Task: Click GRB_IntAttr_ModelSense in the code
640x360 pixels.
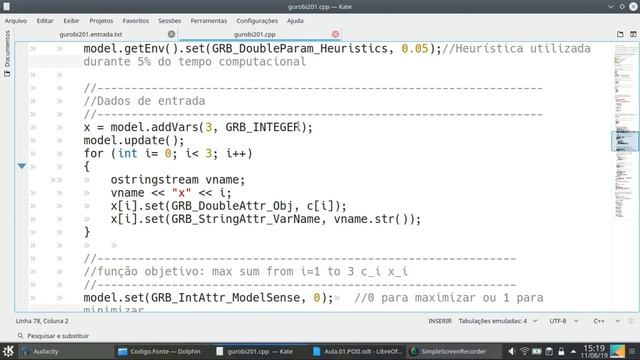Action: [x=225, y=297]
